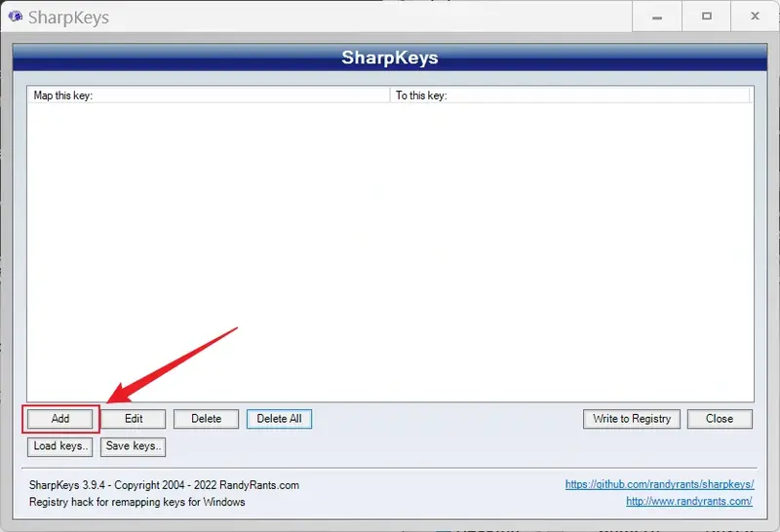The height and width of the screenshot is (532, 780).
Task: Close the SharpKeys window via X
Action: coord(755,17)
